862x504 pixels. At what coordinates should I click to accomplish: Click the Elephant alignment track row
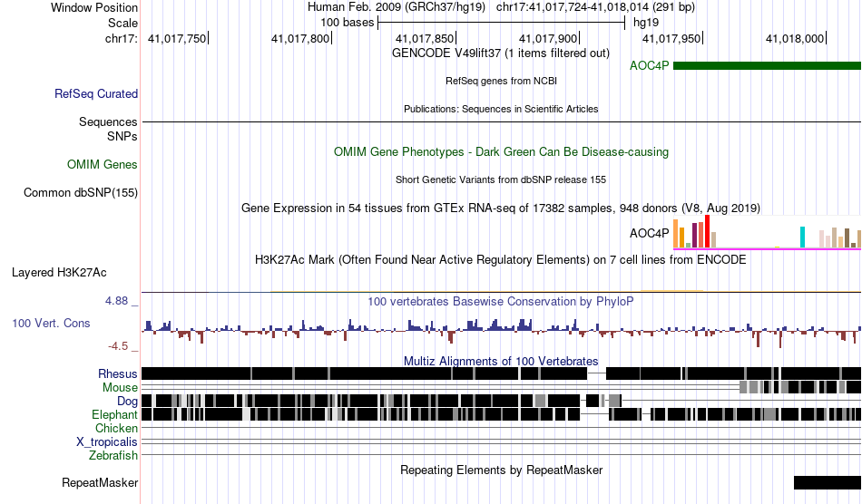tap(502, 414)
